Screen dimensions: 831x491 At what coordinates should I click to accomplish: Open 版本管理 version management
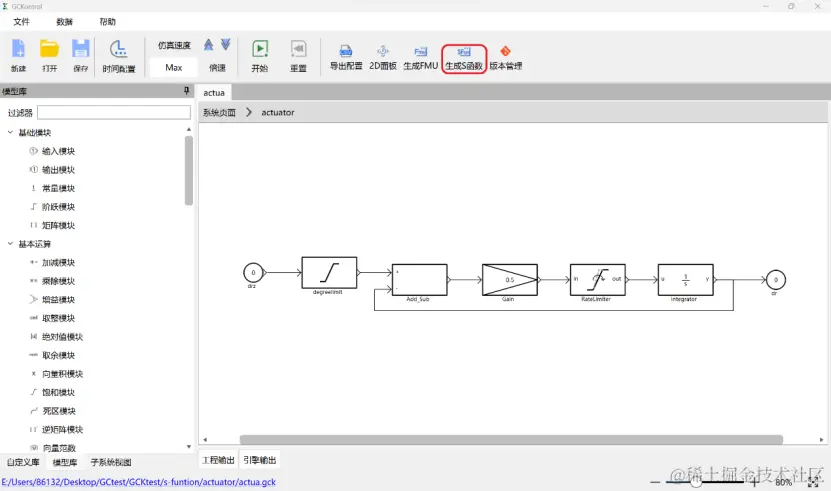click(506, 58)
